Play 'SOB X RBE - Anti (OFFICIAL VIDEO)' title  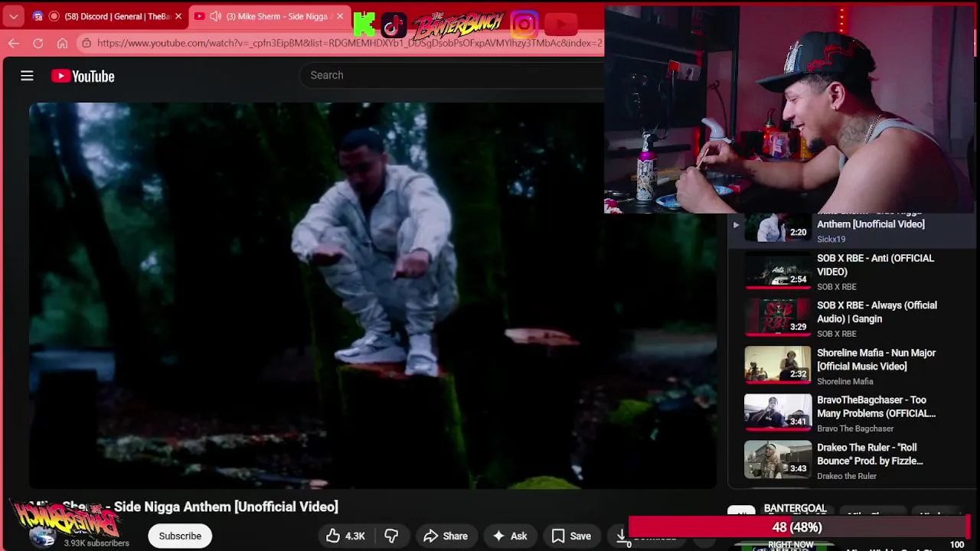tap(875, 265)
